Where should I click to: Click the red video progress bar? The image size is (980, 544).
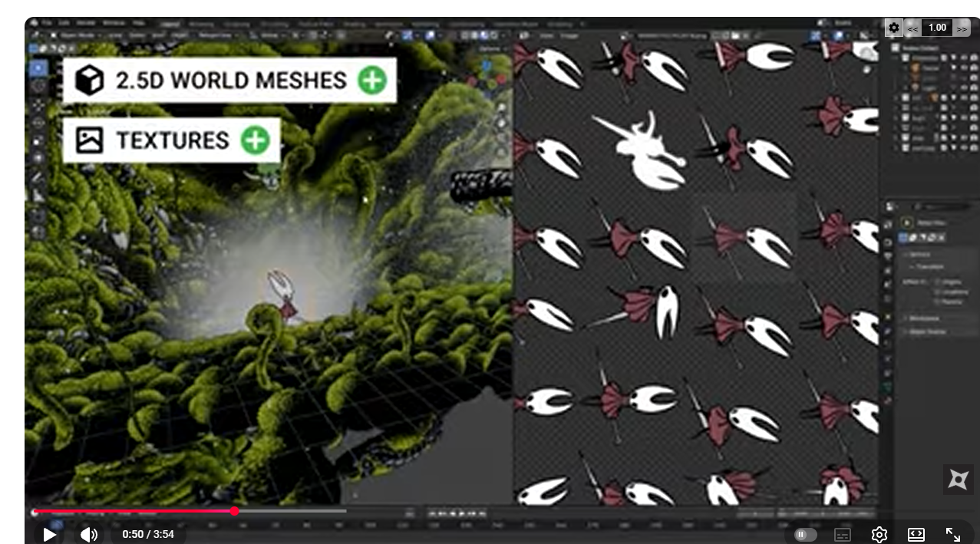[x=134, y=511]
